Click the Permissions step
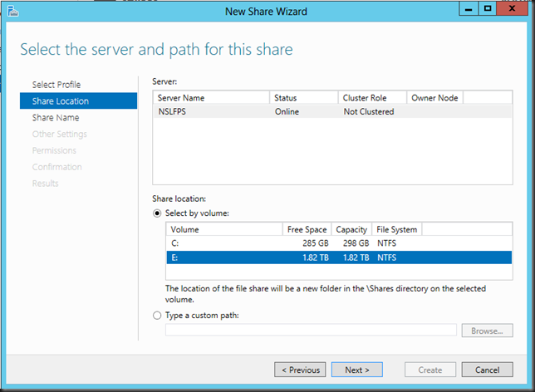This screenshot has width=535, height=392. coord(54,150)
